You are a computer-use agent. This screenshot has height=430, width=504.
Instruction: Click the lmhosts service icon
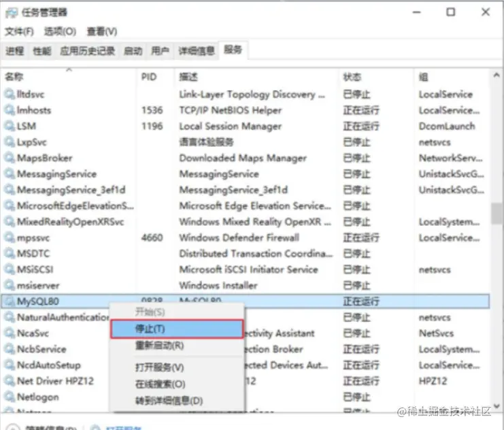pyautogui.click(x=10, y=110)
